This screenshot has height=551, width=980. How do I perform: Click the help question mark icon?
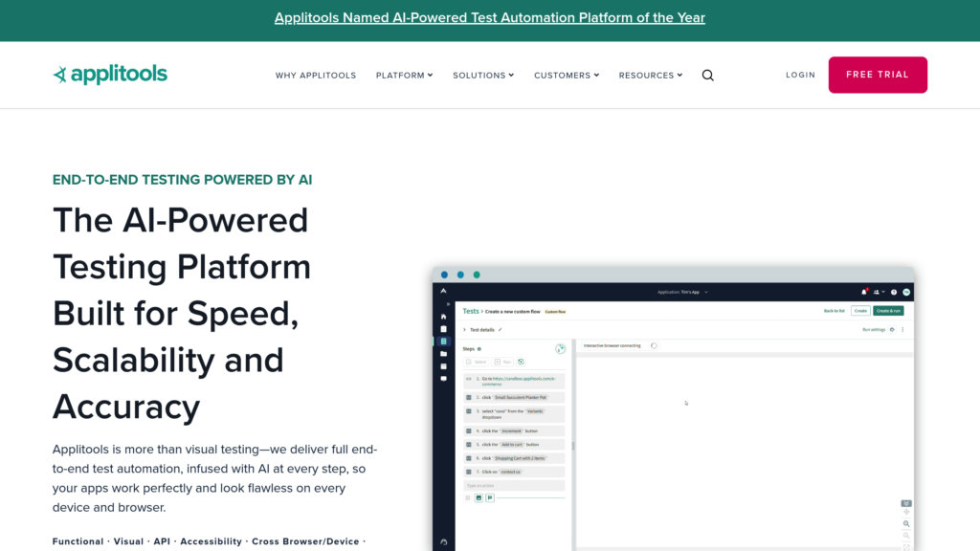tap(893, 292)
